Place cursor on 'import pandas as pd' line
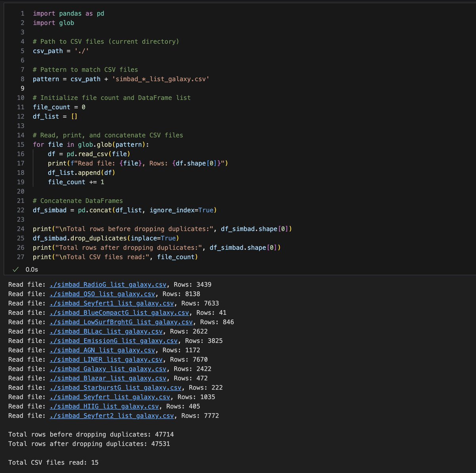 [x=69, y=13]
